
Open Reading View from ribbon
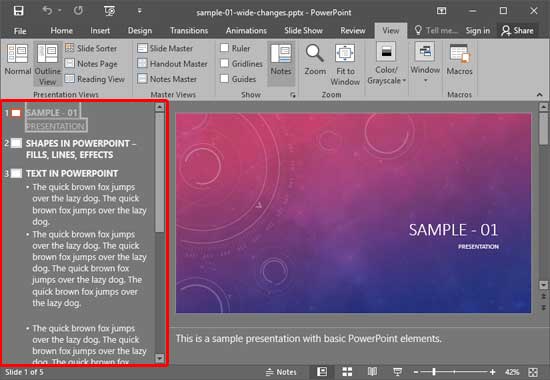pyautogui.click(x=95, y=79)
